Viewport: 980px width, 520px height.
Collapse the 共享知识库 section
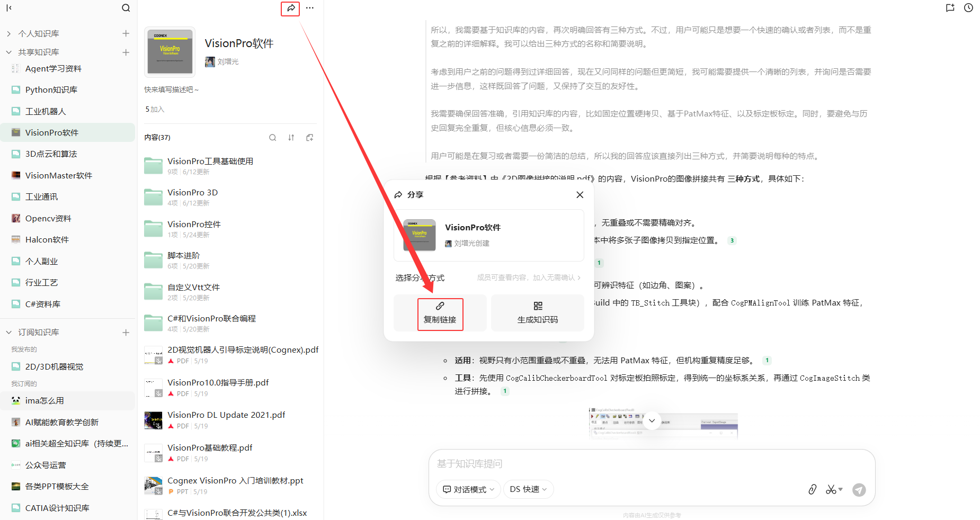click(8, 52)
